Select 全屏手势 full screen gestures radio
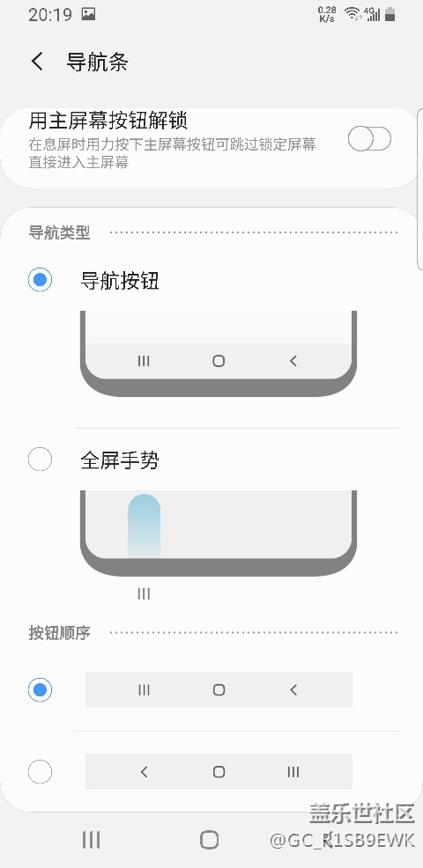The height and width of the screenshot is (868, 423). pos(40,460)
